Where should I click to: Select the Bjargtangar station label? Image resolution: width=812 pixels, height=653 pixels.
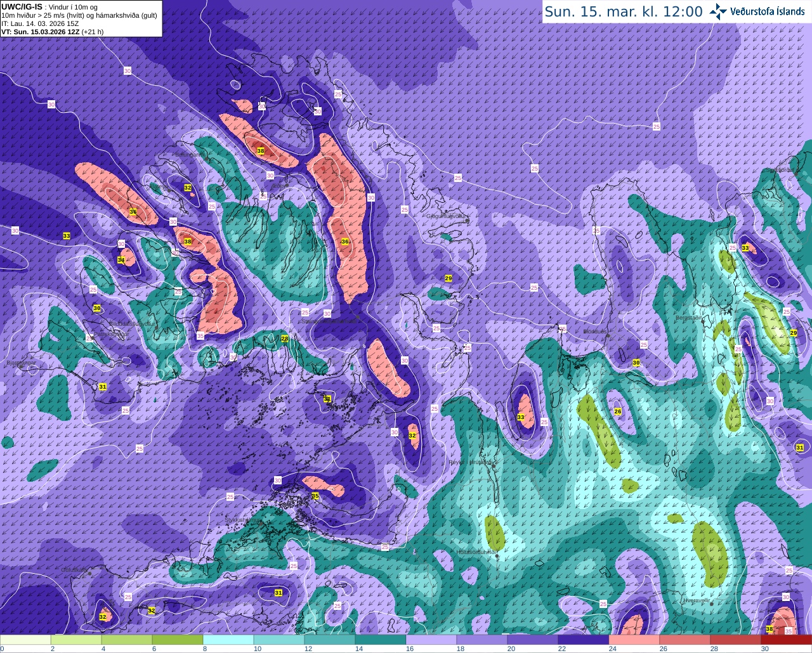[x=21, y=363]
